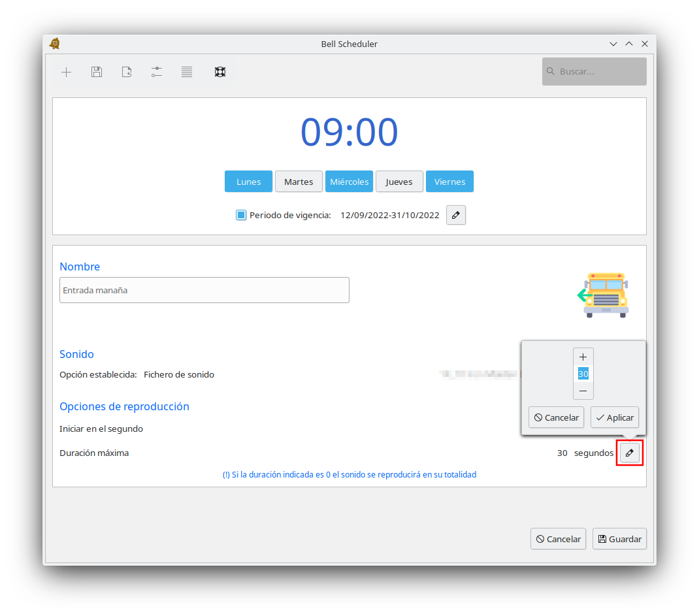Click the Buscar search box

pos(594,71)
